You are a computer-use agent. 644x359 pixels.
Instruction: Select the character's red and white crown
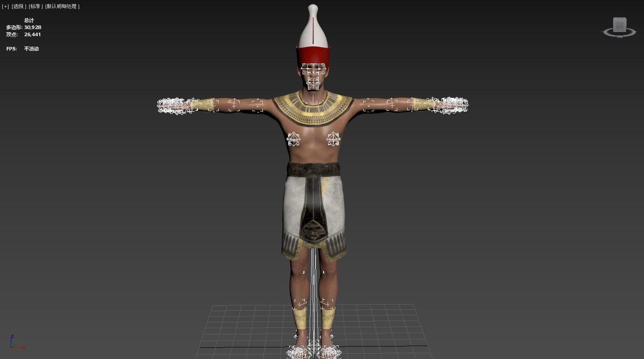pos(313,38)
